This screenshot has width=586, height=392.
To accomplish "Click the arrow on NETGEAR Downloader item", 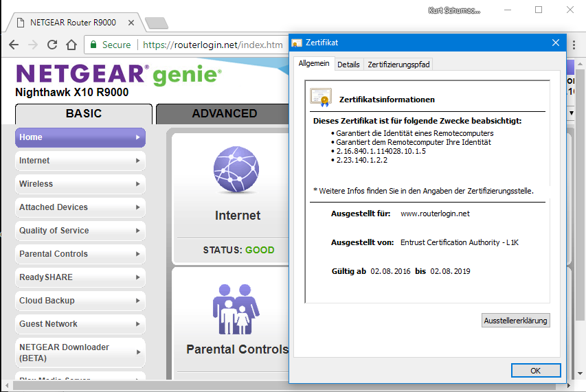I will 138,352.
